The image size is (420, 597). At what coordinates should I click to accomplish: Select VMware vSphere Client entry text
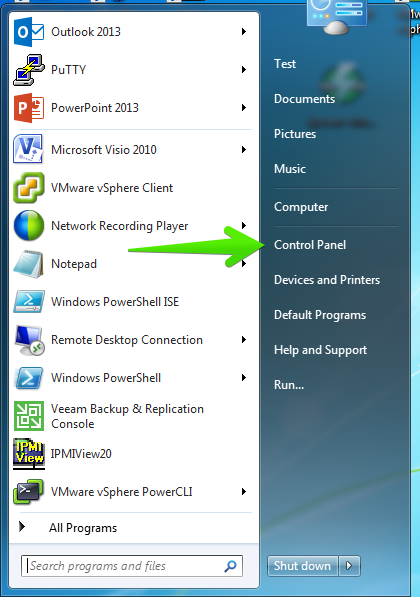point(112,188)
